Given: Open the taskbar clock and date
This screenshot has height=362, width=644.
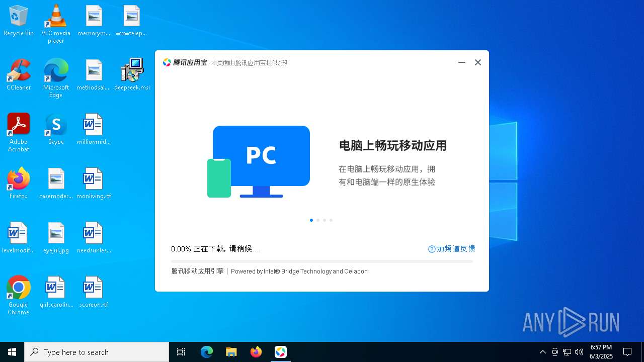Looking at the screenshot, I should coord(601,352).
